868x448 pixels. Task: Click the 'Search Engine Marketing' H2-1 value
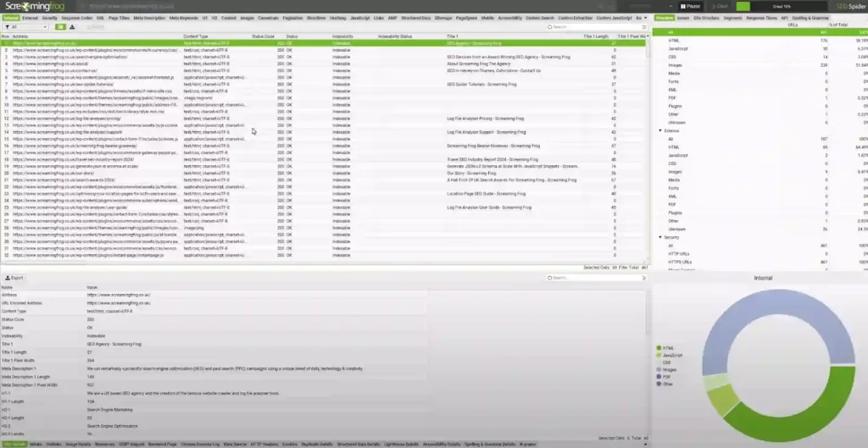pyautogui.click(x=109, y=410)
